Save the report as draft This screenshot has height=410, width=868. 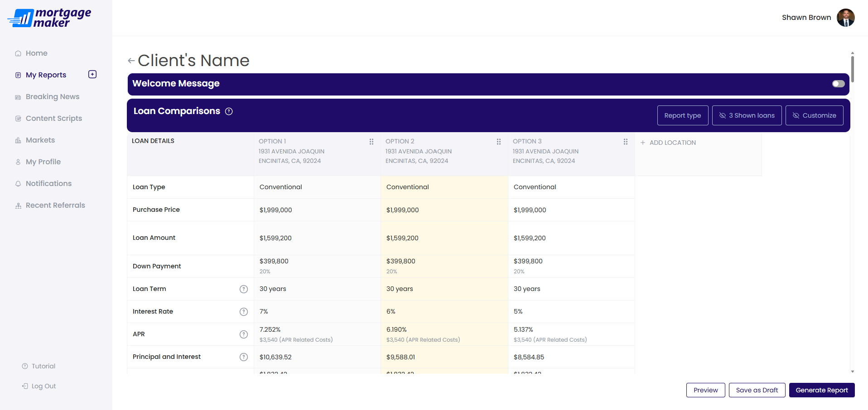click(757, 390)
